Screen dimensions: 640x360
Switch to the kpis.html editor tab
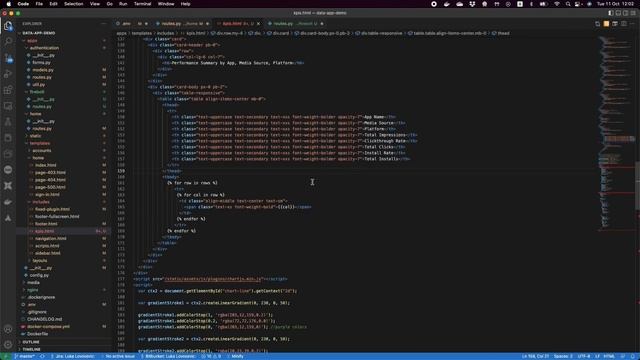click(x=238, y=24)
